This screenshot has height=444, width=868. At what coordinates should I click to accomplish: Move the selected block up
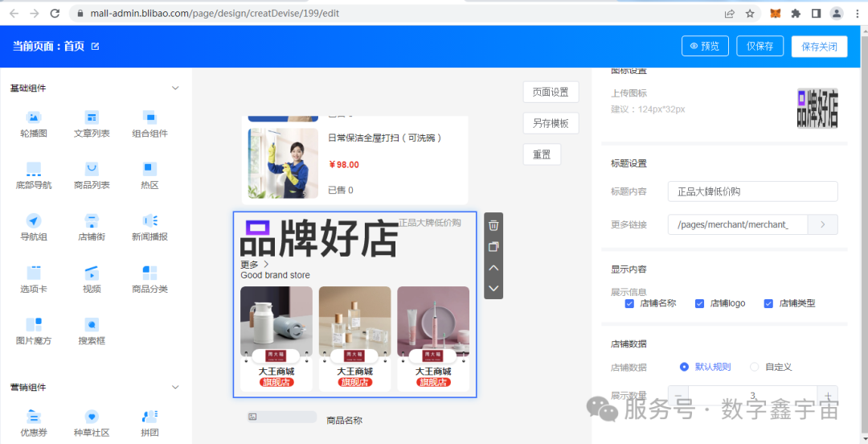493,268
